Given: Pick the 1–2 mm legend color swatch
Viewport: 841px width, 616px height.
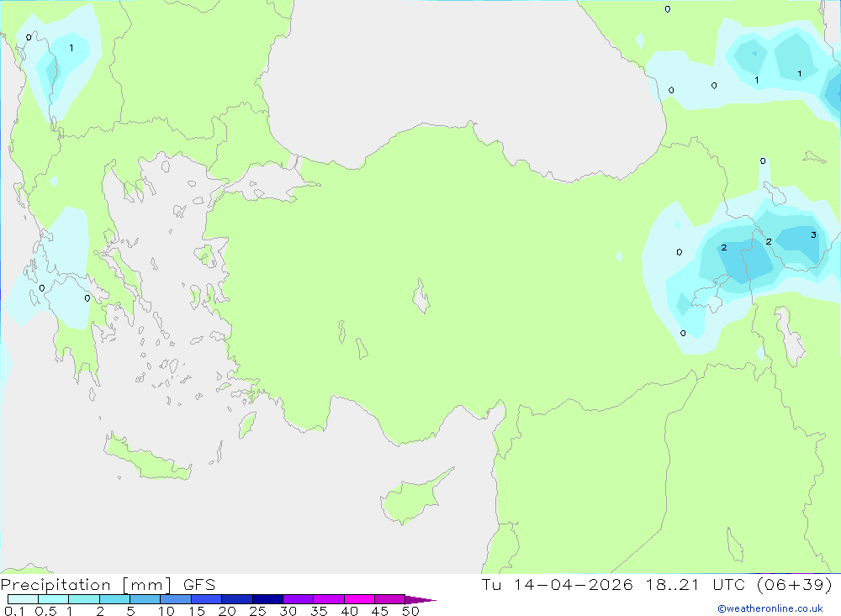Looking at the screenshot, I should pos(84,599).
